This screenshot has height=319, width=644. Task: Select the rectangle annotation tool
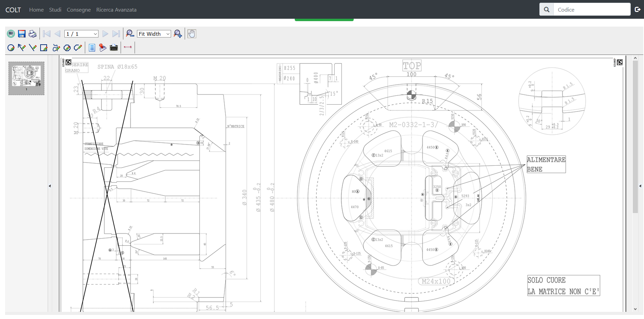[44, 48]
